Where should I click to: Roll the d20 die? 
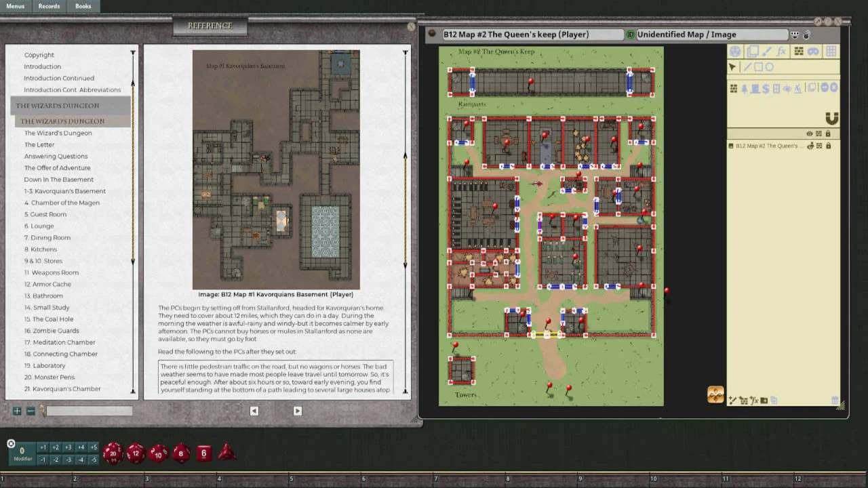tap(113, 453)
